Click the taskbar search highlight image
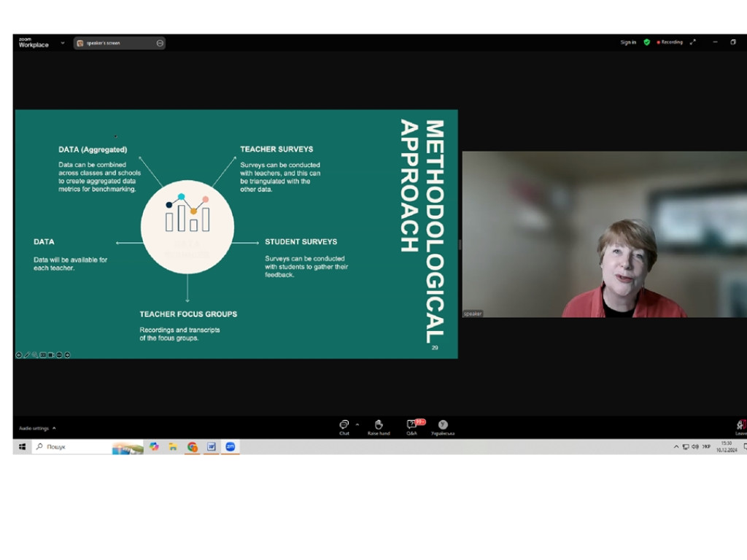Viewport: 747px width, 560px height. point(128,447)
